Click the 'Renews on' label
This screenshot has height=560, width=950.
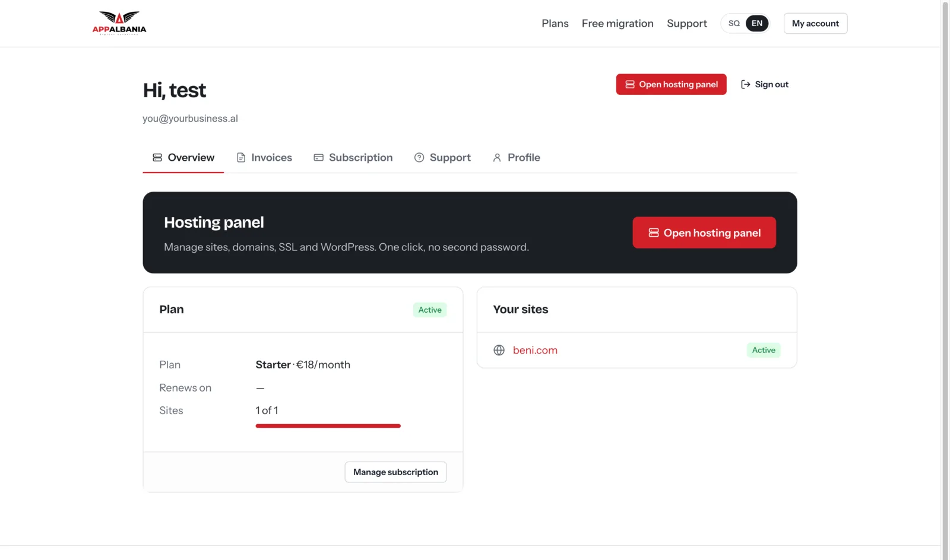pyautogui.click(x=185, y=388)
